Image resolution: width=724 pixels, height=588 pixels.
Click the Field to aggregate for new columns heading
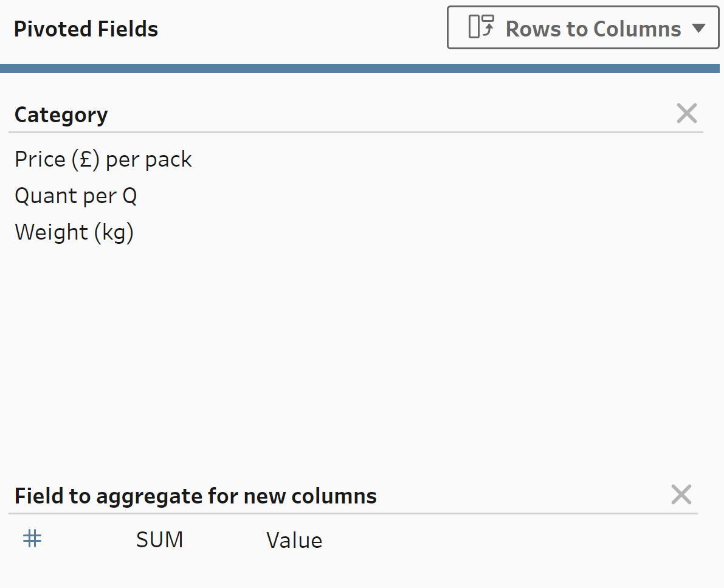tap(195, 496)
